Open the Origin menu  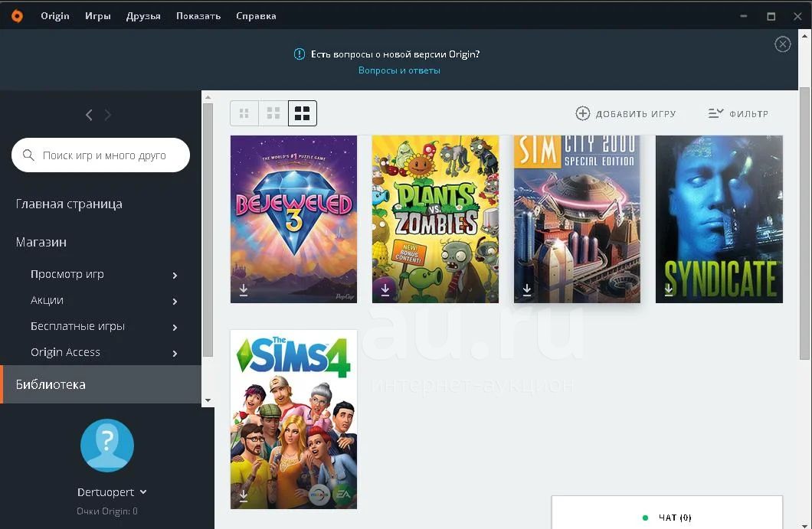click(x=55, y=16)
